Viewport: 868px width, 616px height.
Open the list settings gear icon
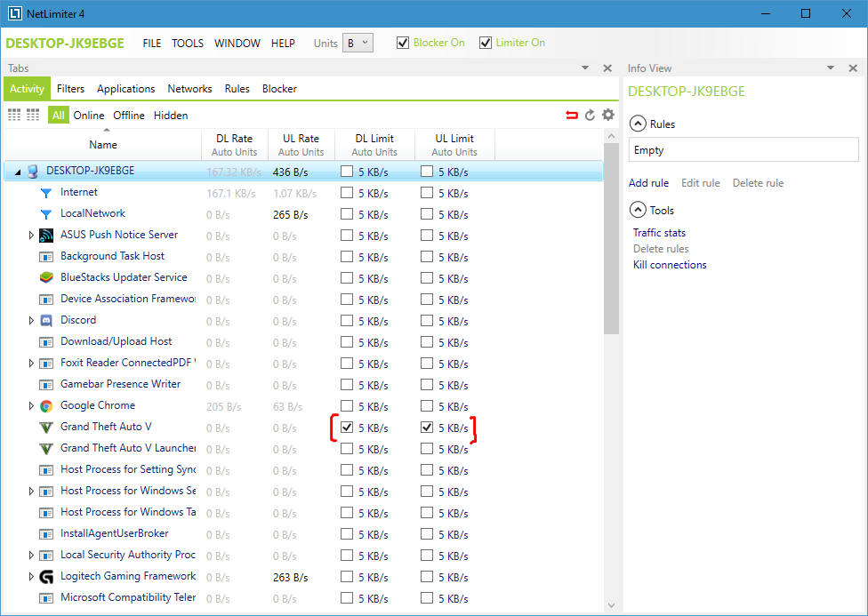607,115
